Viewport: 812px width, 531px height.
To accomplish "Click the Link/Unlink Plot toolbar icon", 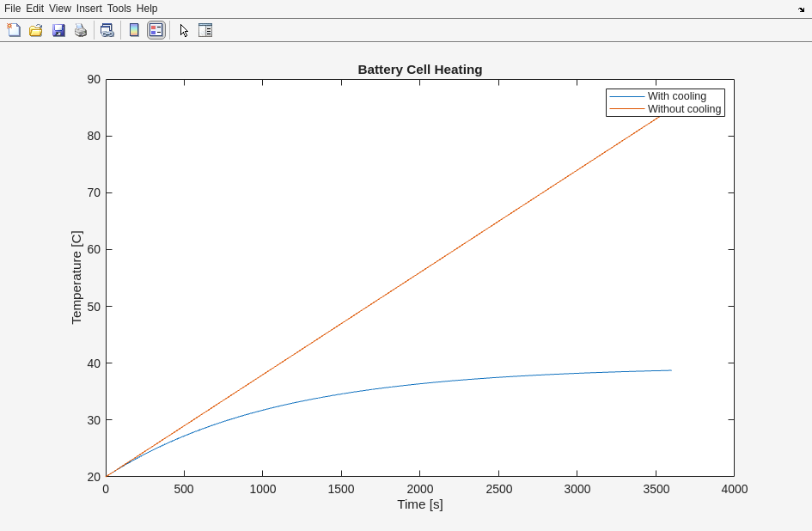I will tap(107, 30).
